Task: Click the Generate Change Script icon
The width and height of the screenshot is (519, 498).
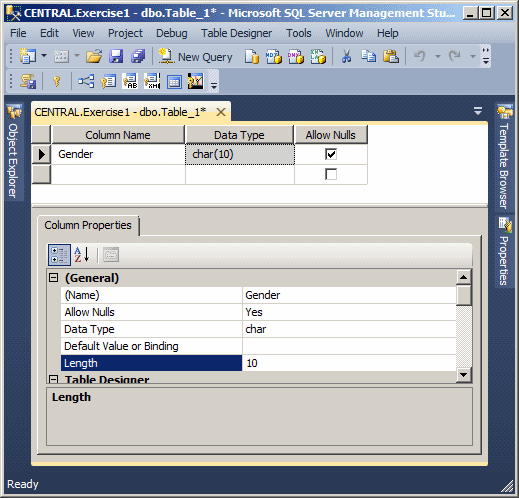Action: (28, 81)
